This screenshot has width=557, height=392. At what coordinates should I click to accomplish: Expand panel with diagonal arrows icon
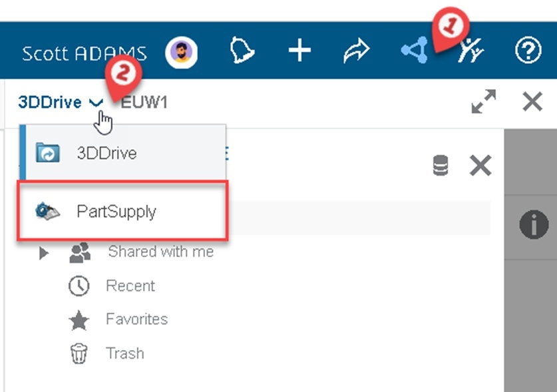coord(484,102)
